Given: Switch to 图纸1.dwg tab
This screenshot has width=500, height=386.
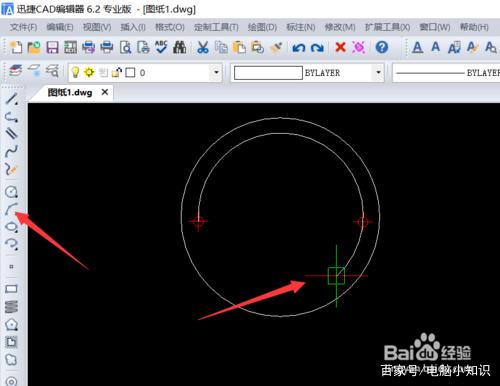Looking at the screenshot, I should [70, 92].
